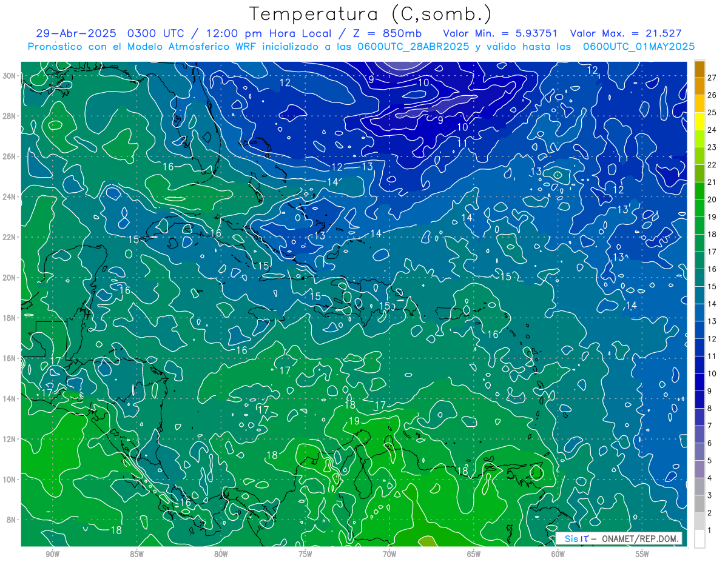This screenshot has width=728, height=562.
Task: Click the 18N latitude axis label
Action: point(9,318)
